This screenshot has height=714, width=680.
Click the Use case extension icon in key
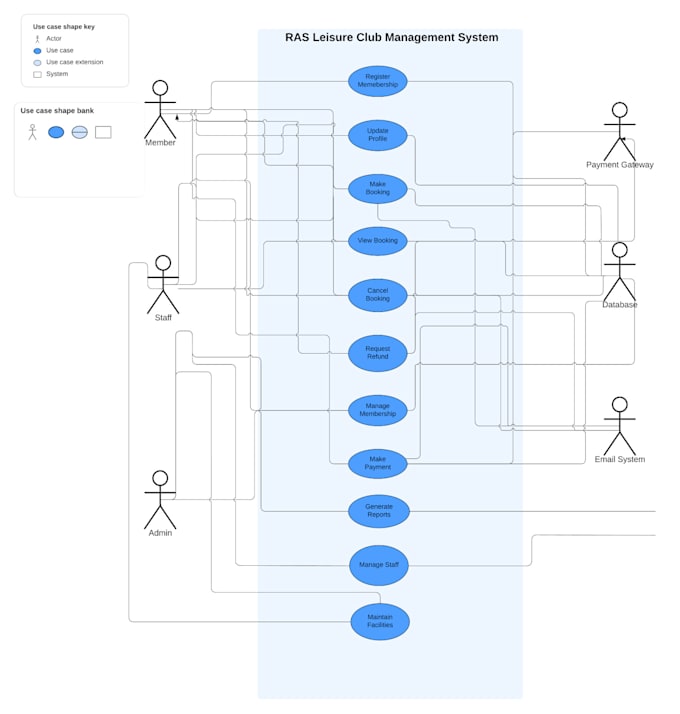pyautogui.click(x=37, y=63)
